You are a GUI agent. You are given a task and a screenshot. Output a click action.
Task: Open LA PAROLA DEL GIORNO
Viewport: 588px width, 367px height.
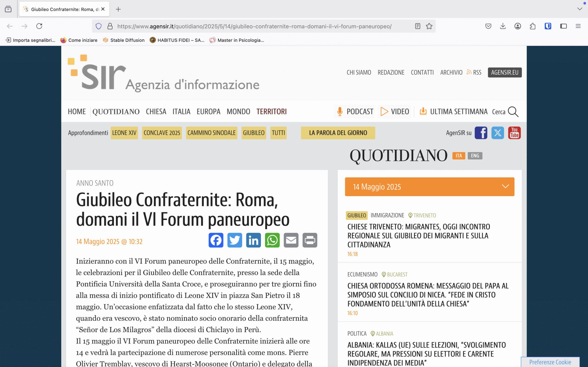click(338, 133)
